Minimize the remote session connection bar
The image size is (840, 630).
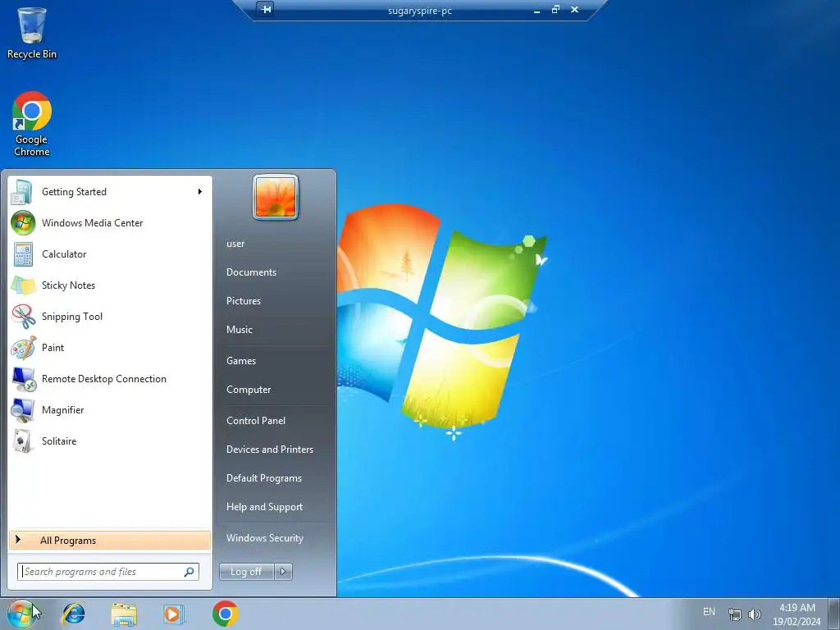pos(536,10)
